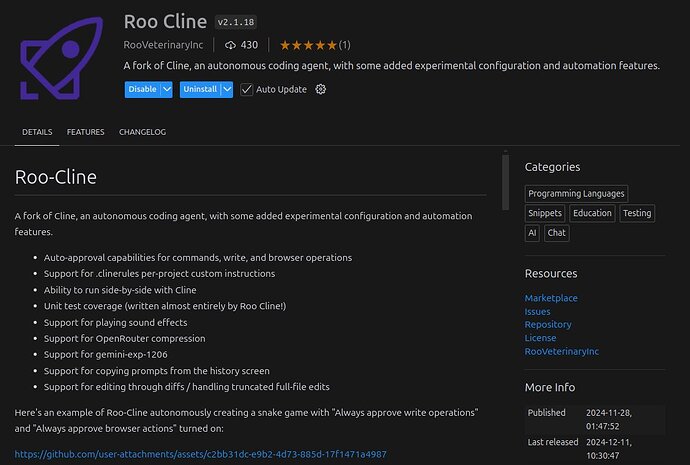Screen dimensions: 690x465
Task: Click the 'Unit test coverage' bullet
Action: [x=165, y=306]
